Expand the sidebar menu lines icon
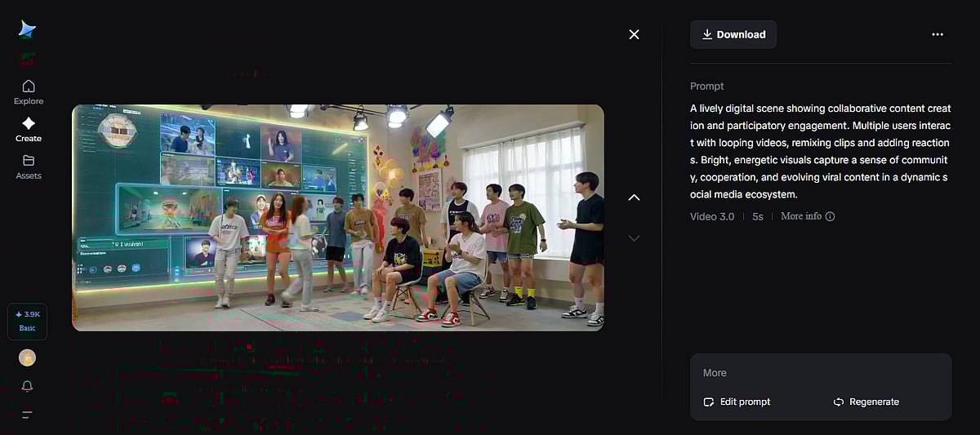The image size is (980, 435). (x=28, y=415)
